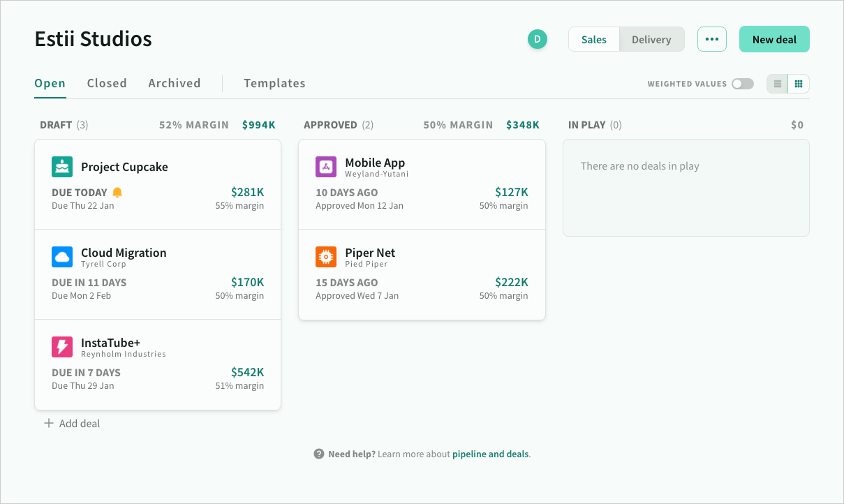Select the grid view layout icon
This screenshot has height=504, width=844.
[x=798, y=83]
